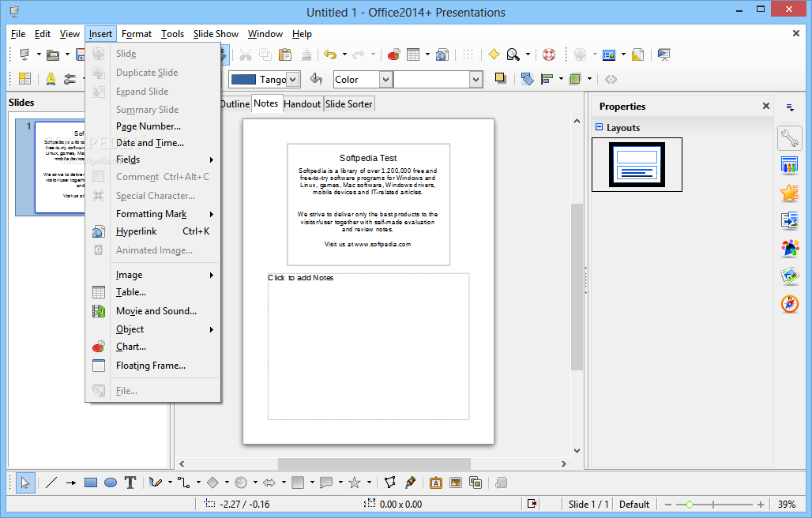Open the Fields submenu arrow
This screenshot has height=518, width=812.
211,160
